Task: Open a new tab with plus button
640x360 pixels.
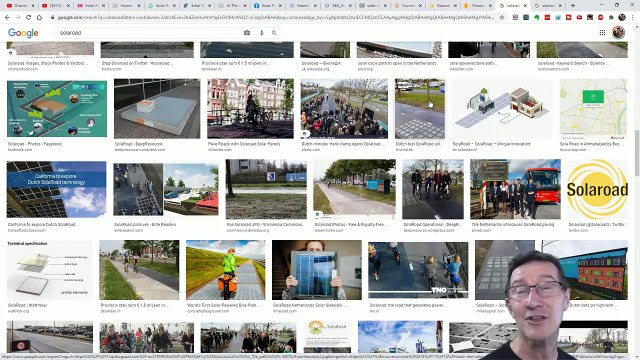Action: (573, 6)
